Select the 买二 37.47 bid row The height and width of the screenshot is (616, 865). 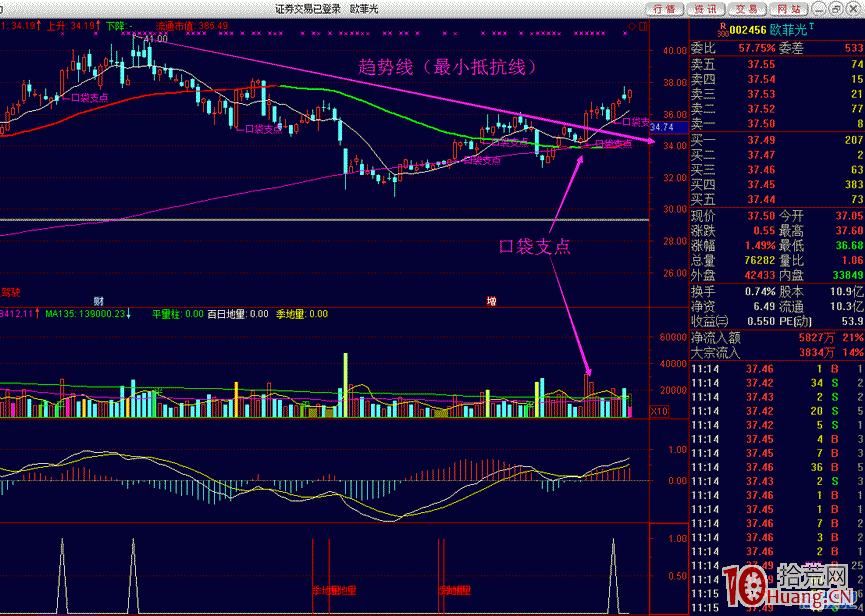(777, 155)
